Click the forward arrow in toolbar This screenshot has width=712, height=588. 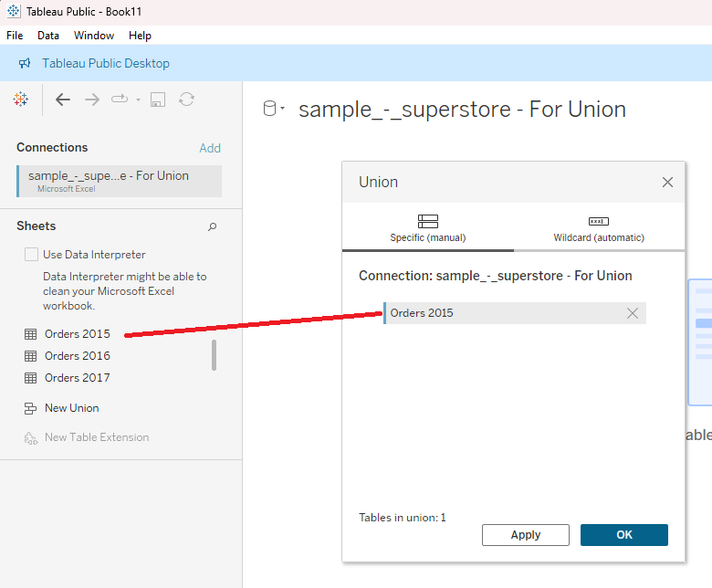click(x=91, y=100)
